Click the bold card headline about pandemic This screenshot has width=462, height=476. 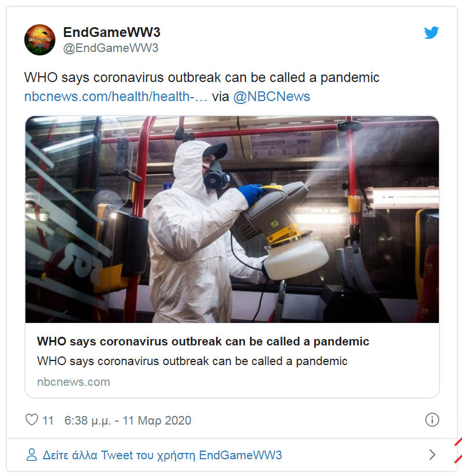[x=203, y=341]
